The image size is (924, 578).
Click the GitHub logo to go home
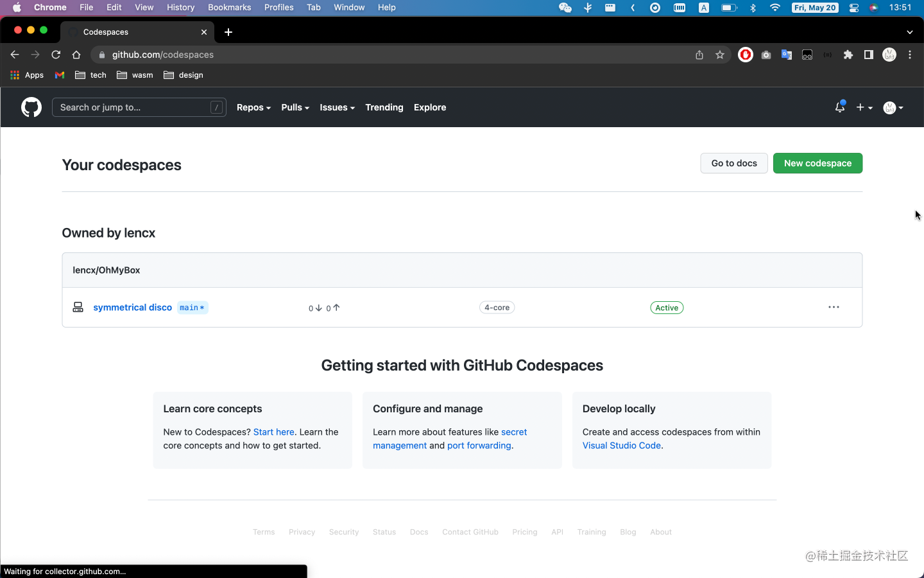31,107
